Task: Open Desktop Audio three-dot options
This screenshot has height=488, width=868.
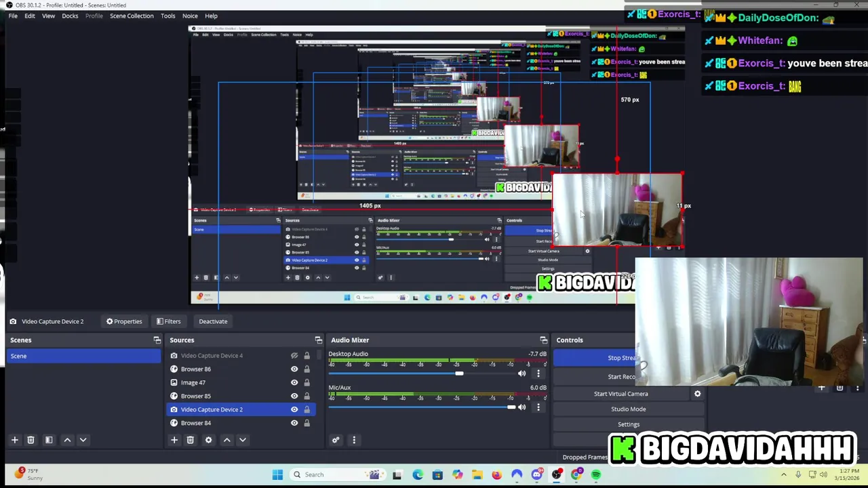Action: point(538,373)
